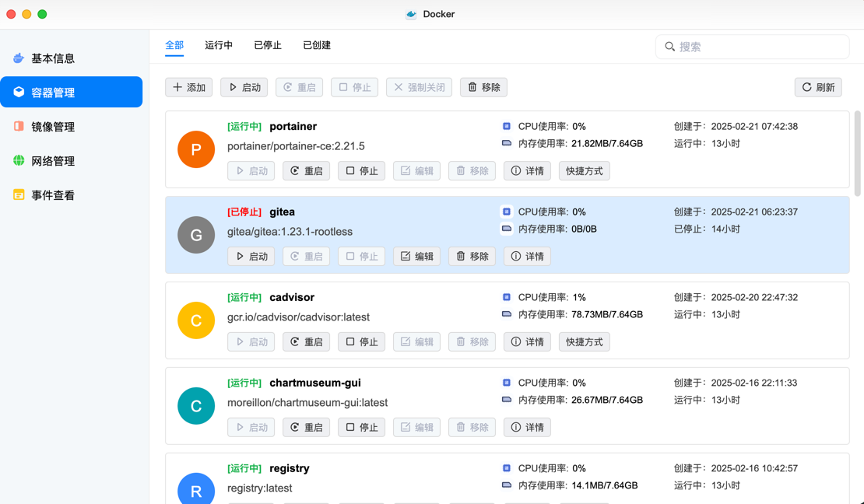Click the red [已停止] status of gitea

(x=244, y=212)
